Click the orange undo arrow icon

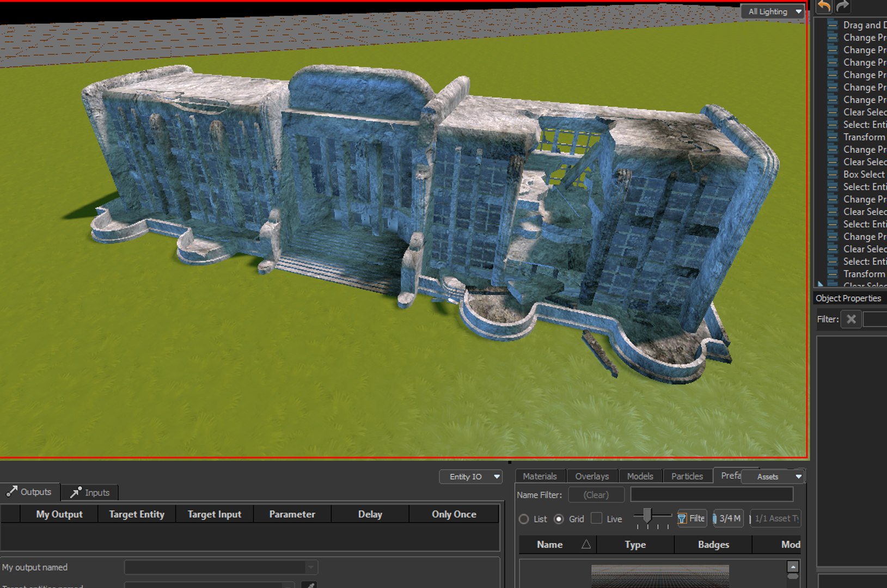tap(824, 7)
